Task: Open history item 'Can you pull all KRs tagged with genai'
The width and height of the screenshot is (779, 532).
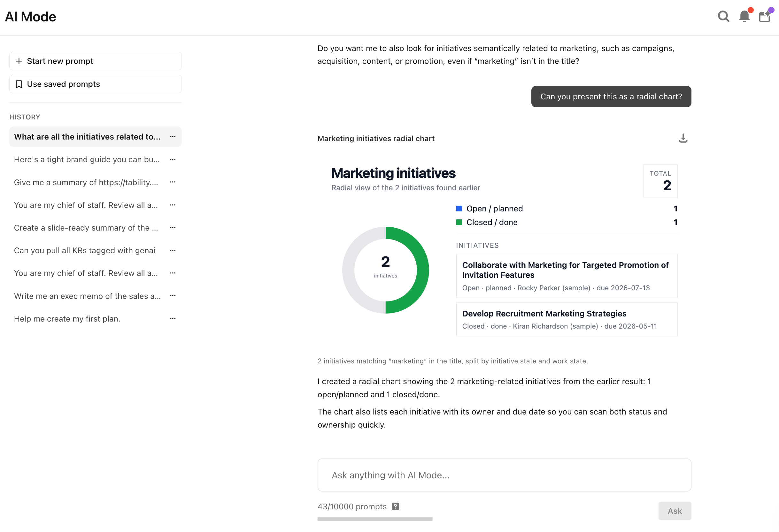Action: click(84, 251)
